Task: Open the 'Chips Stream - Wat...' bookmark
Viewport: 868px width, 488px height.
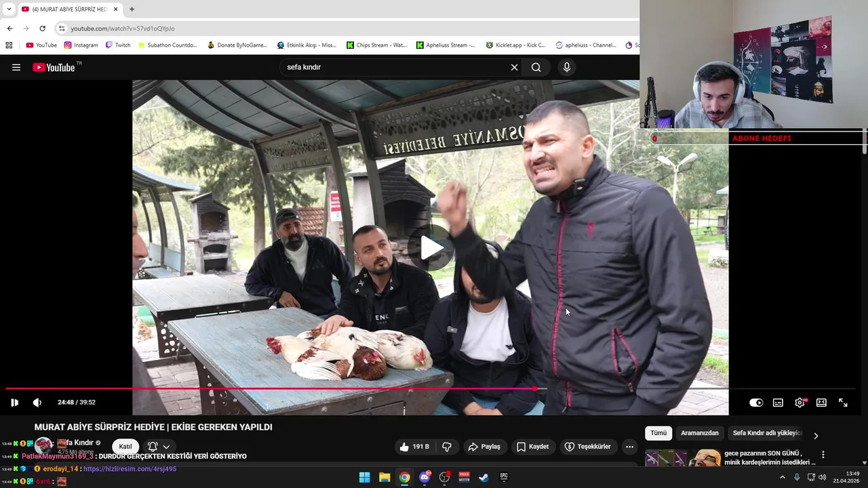Action: coord(376,45)
